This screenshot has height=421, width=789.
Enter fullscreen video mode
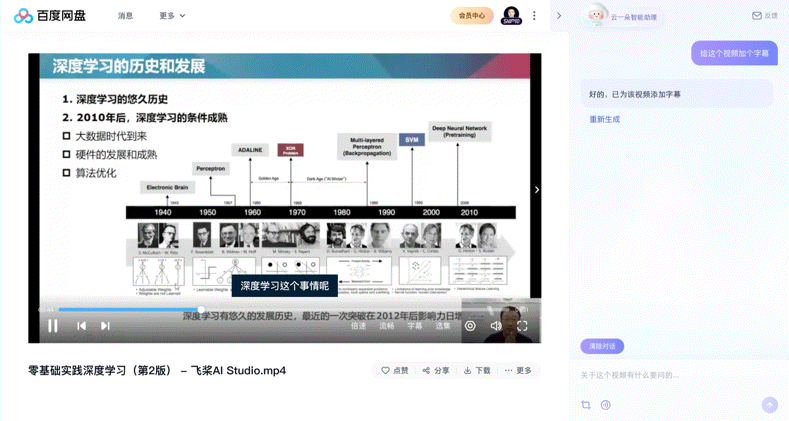[x=522, y=326]
